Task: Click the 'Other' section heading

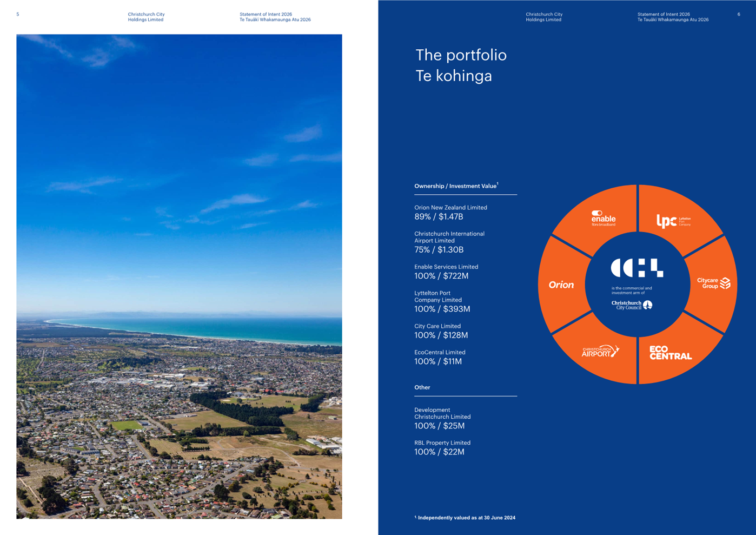Action: click(x=422, y=387)
